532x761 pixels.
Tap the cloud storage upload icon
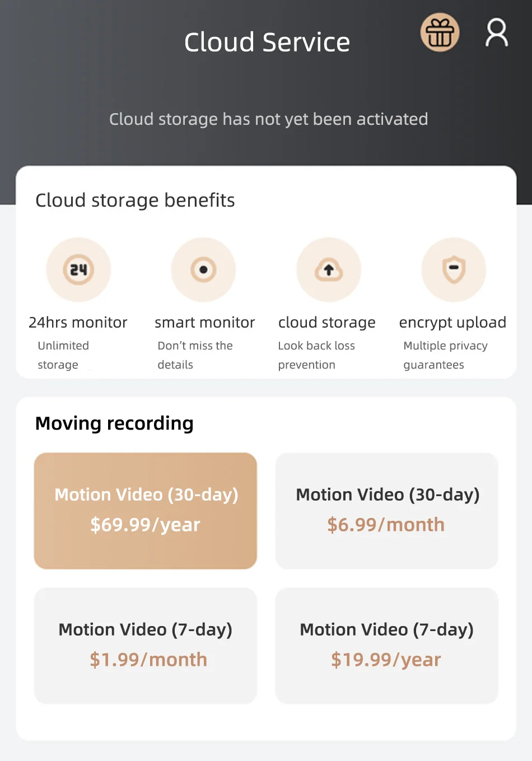click(329, 270)
